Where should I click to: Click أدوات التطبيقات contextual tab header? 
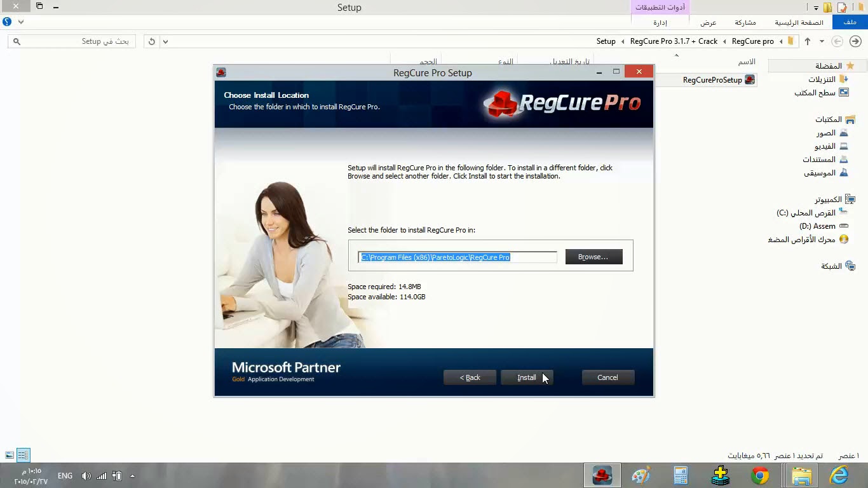661,7
